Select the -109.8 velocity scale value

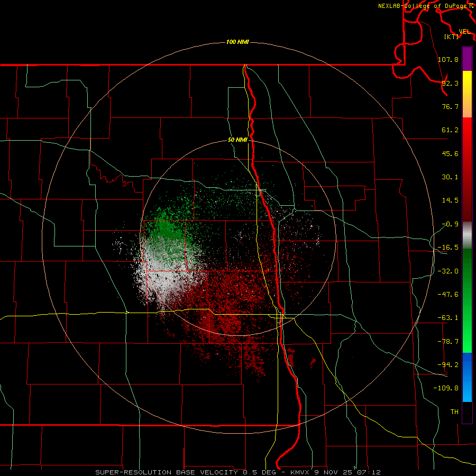tap(446, 388)
